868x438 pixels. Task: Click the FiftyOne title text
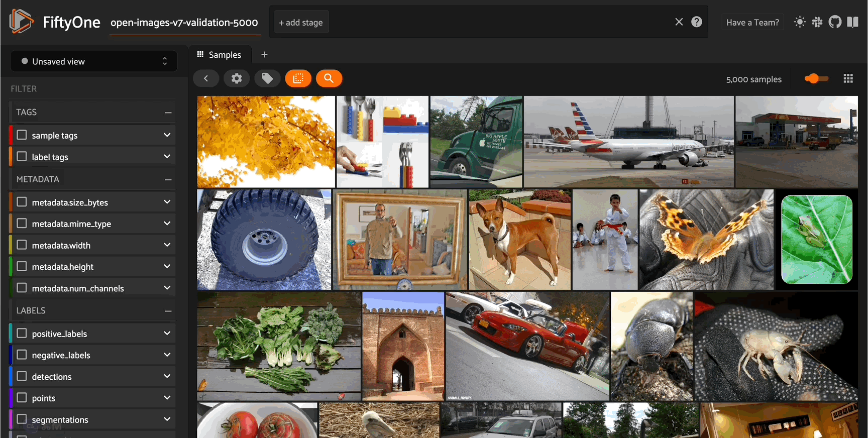pyautogui.click(x=71, y=23)
